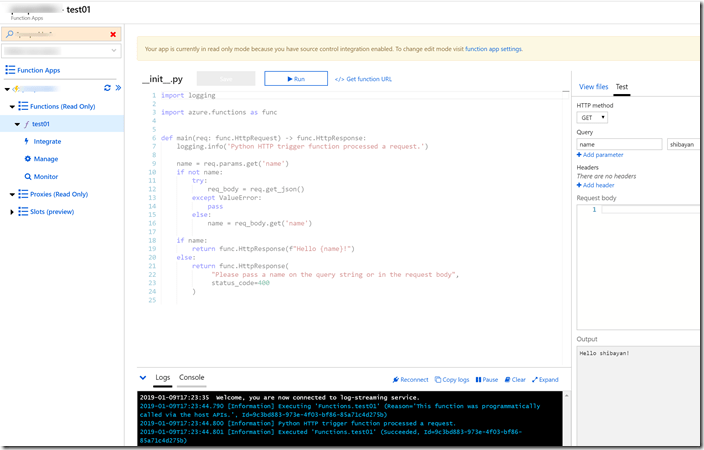The height and width of the screenshot is (450, 704).
Task: Collapse the sidebar with the double-chevron icon
Action: coord(117,88)
